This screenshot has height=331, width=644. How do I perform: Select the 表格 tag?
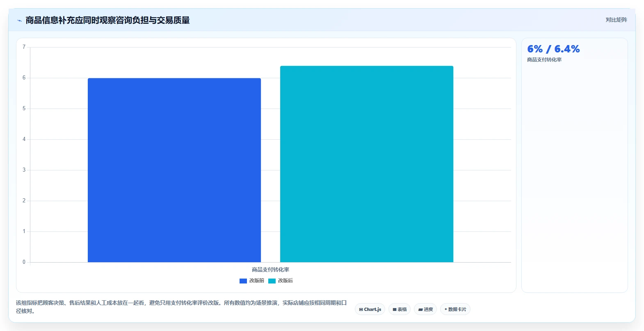coord(400,309)
